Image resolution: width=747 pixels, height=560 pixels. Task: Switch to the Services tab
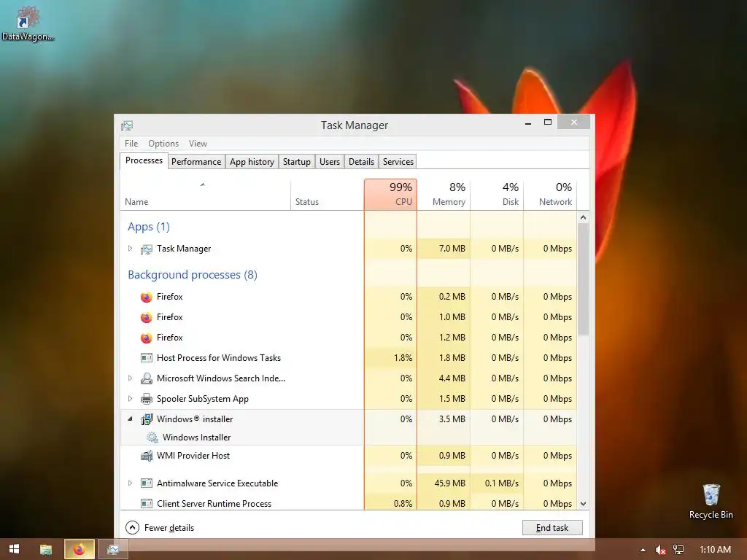pyautogui.click(x=398, y=162)
